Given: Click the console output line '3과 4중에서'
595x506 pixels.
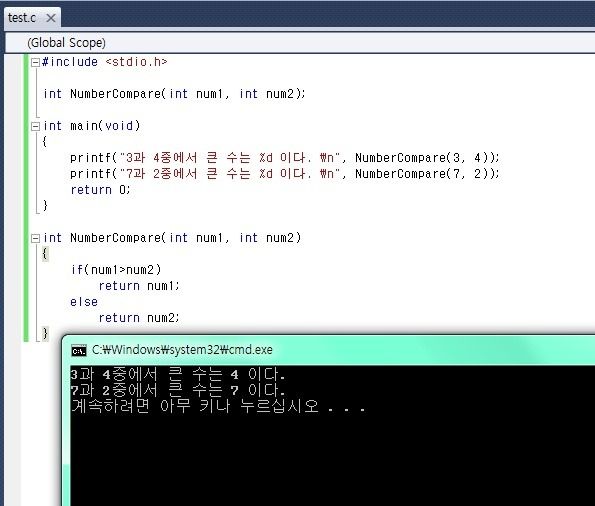Looking at the screenshot, I should (178, 375).
